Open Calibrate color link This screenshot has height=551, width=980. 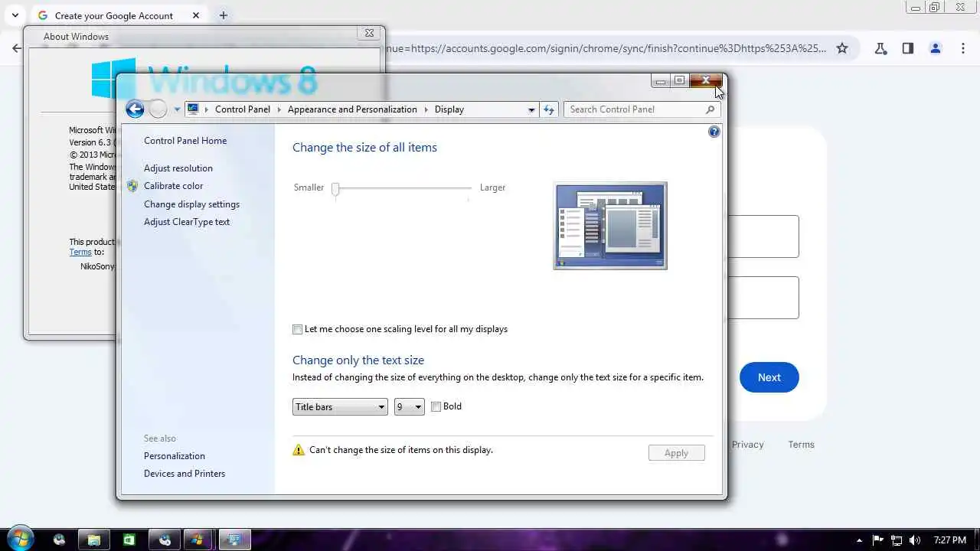pos(174,186)
